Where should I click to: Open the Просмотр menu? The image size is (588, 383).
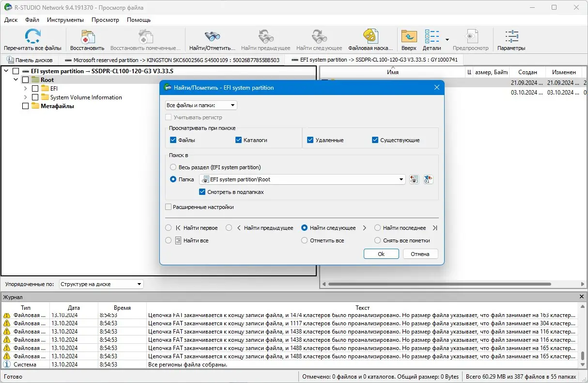pyautogui.click(x=105, y=20)
